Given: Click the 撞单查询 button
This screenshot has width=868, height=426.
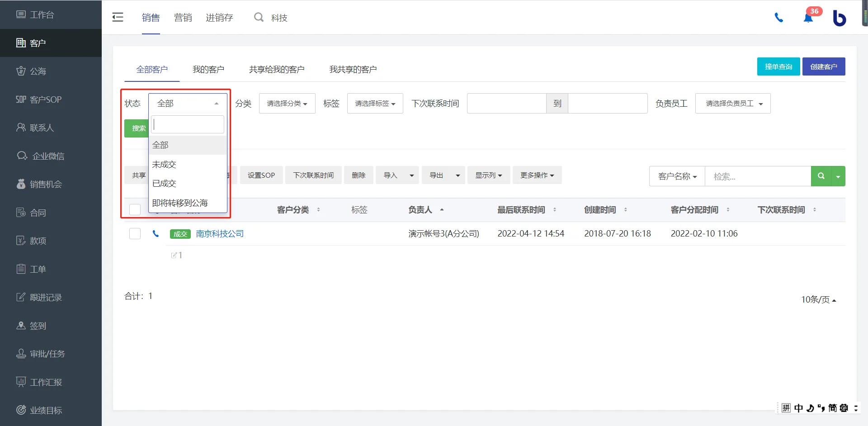Looking at the screenshot, I should point(778,66).
